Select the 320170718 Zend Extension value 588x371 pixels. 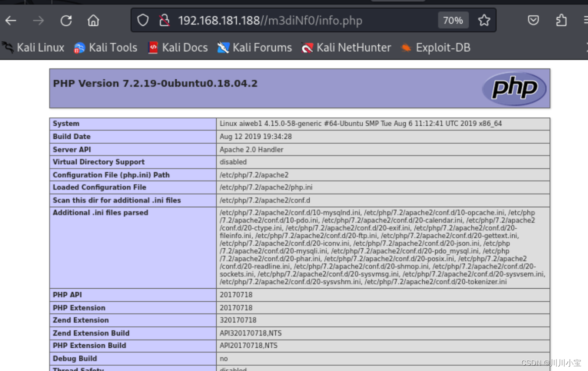pyautogui.click(x=238, y=320)
